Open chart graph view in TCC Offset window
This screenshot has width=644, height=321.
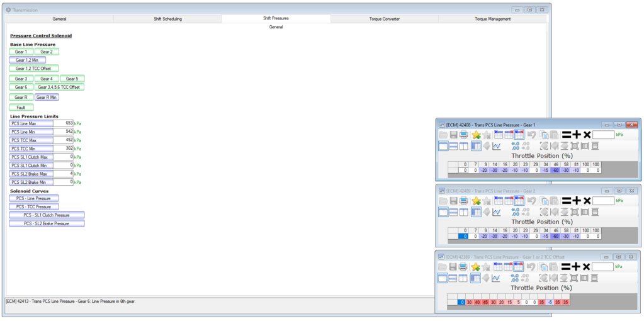pos(496,278)
